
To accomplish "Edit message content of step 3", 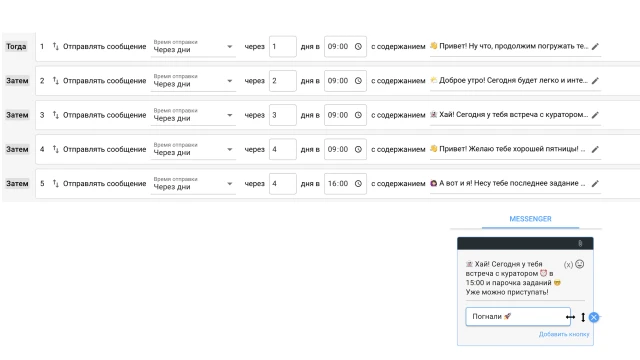I will point(596,115).
